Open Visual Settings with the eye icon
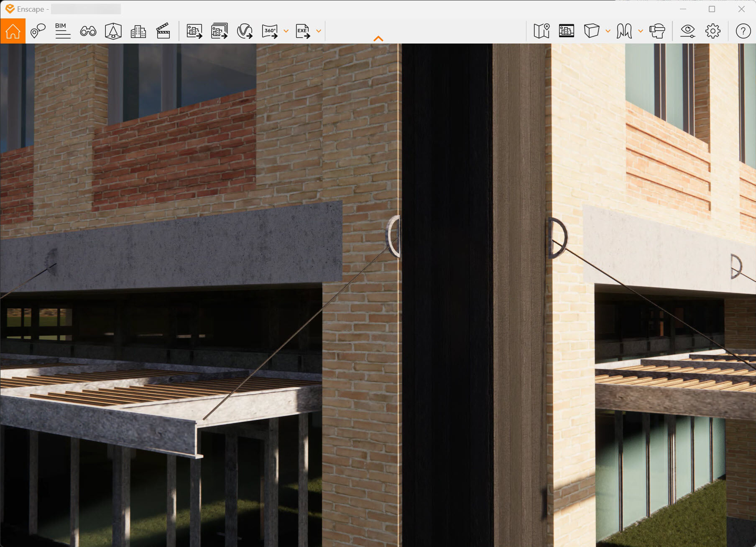 (x=688, y=31)
